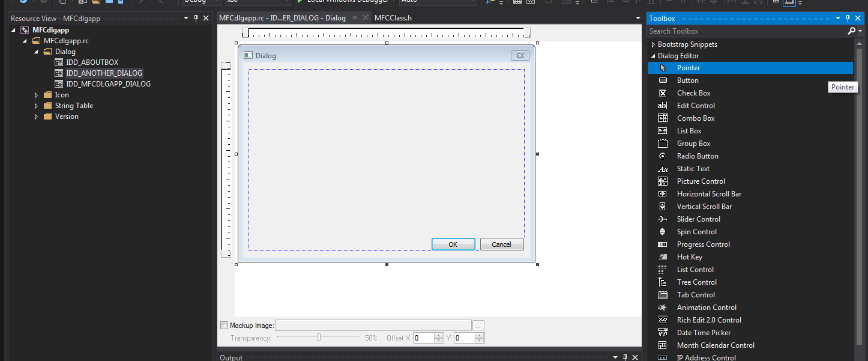Expand the Bootstrap Snippets group in Toolbox
Viewport: 868px width, 361px height.
653,44
